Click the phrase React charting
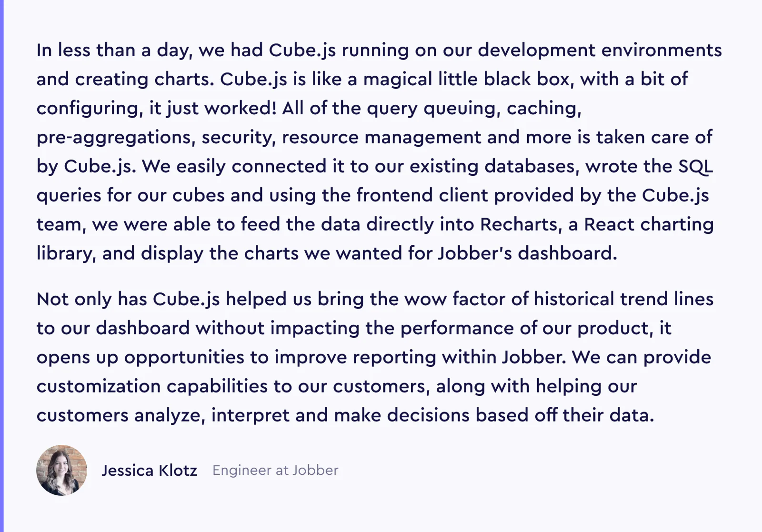This screenshot has width=762, height=532. (x=649, y=225)
